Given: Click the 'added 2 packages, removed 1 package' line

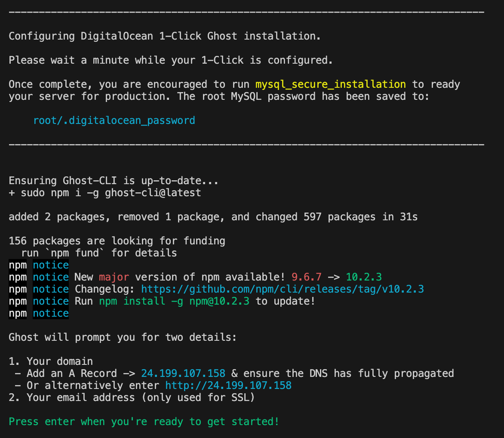Looking at the screenshot, I should 213,217.
